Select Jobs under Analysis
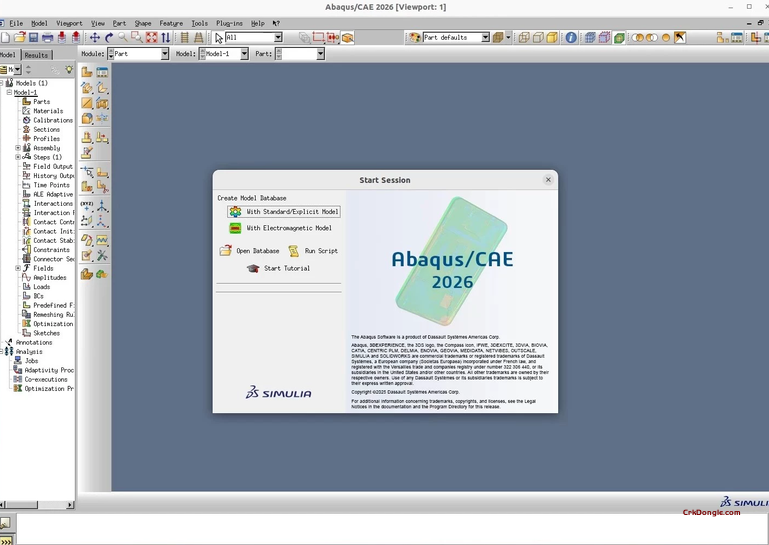 [x=31, y=361]
